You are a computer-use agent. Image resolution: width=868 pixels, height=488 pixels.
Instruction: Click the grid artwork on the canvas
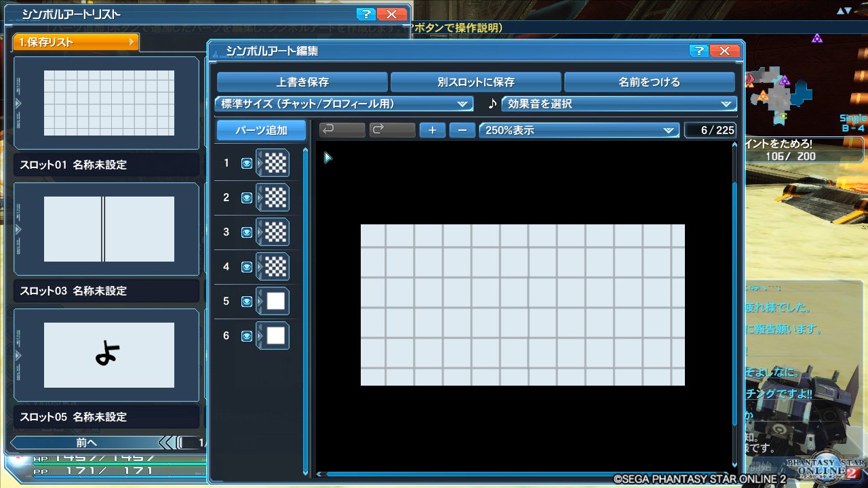(x=523, y=305)
